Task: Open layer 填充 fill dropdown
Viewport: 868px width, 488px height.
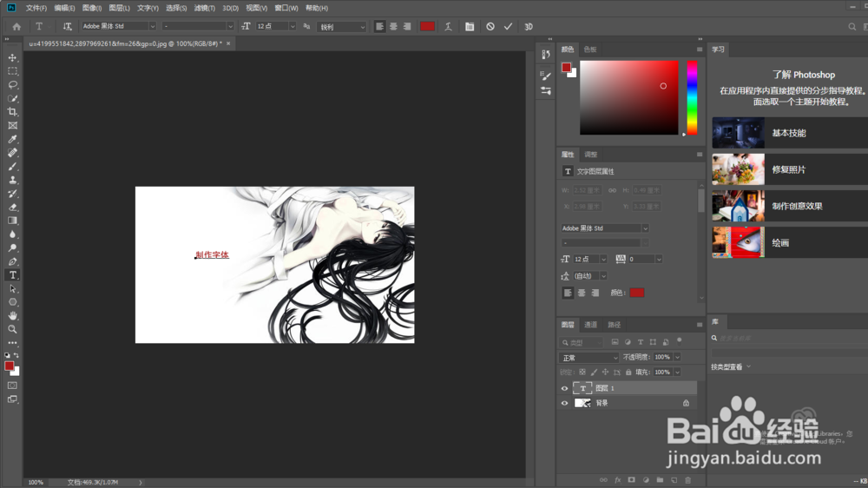Action: tap(677, 373)
